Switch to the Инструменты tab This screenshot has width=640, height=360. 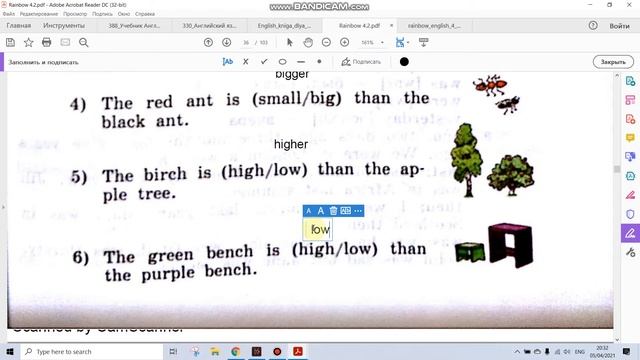click(x=64, y=26)
